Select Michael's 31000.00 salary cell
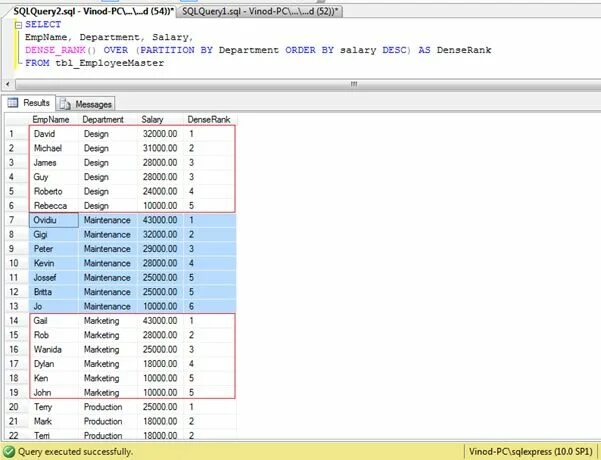The height and width of the screenshot is (460, 601). click(160, 148)
